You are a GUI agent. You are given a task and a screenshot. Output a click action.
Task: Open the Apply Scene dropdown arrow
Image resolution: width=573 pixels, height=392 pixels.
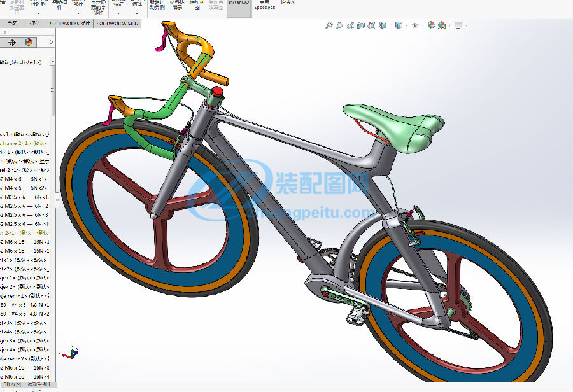(449, 25)
